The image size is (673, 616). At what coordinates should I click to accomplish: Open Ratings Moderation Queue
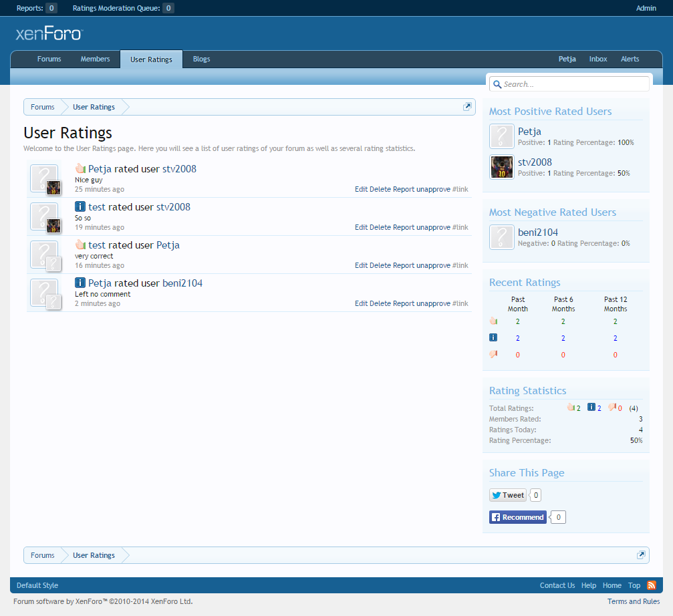point(123,8)
